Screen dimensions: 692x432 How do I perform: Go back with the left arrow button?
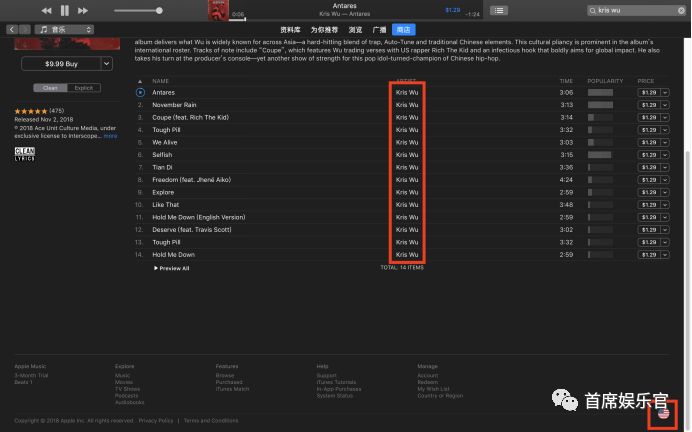(x=12, y=30)
